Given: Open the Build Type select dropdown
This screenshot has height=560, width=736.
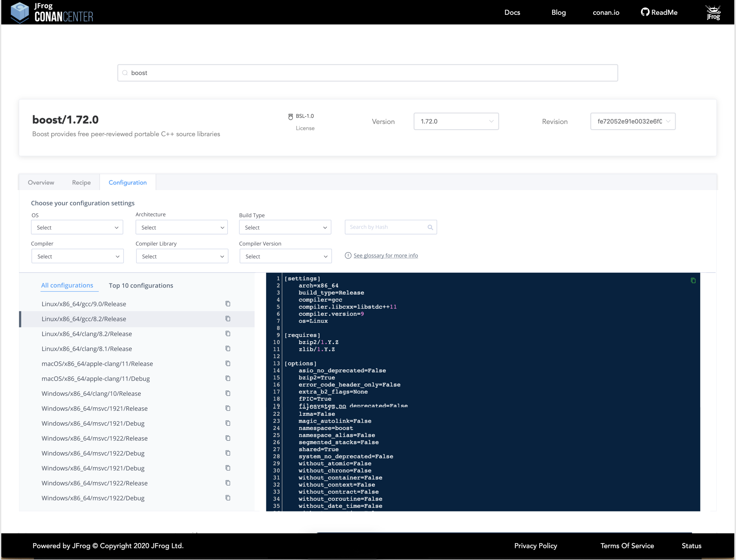Looking at the screenshot, I should [285, 227].
